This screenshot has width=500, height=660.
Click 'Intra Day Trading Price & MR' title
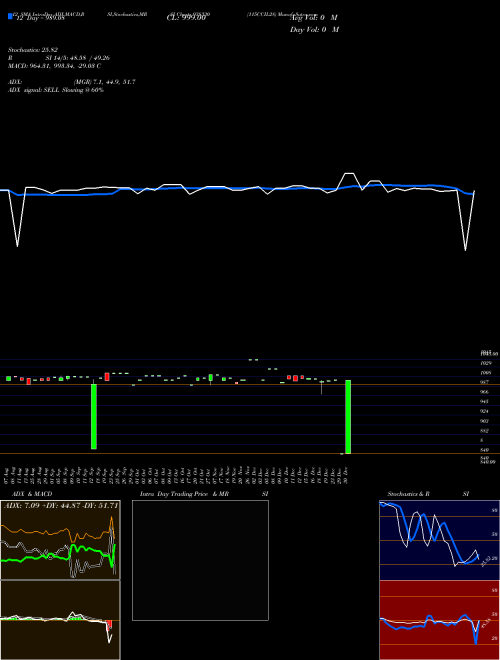tap(184, 494)
